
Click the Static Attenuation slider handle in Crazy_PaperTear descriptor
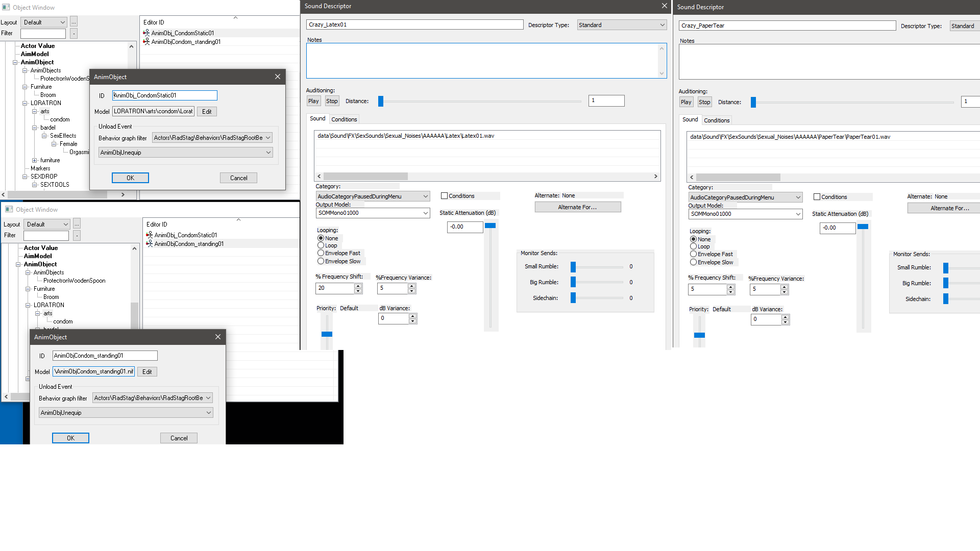tap(863, 227)
